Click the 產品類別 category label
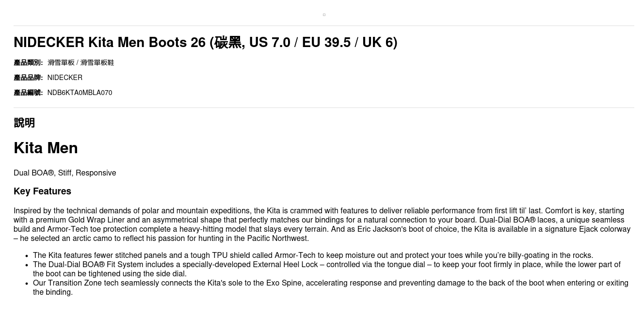The height and width of the screenshot is (319, 644). (x=28, y=63)
